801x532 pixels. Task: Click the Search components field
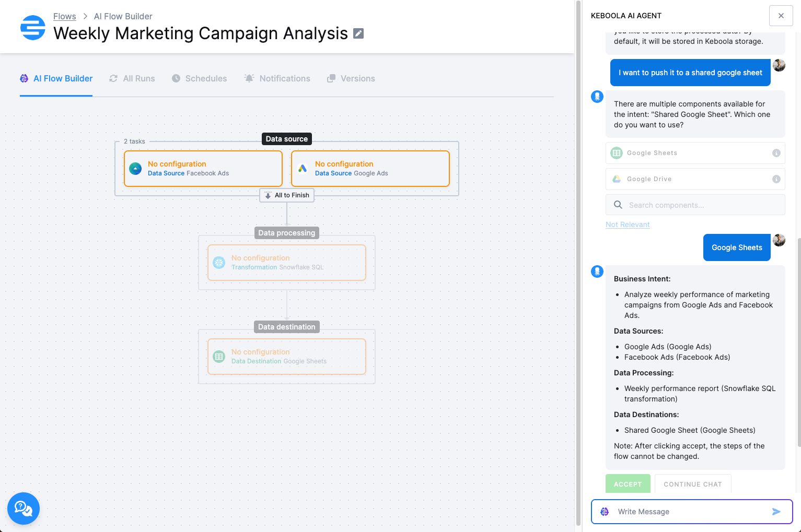click(695, 205)
